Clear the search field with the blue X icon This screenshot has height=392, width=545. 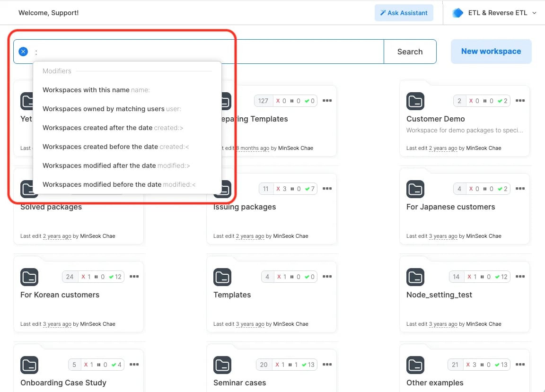pos(23,52)
